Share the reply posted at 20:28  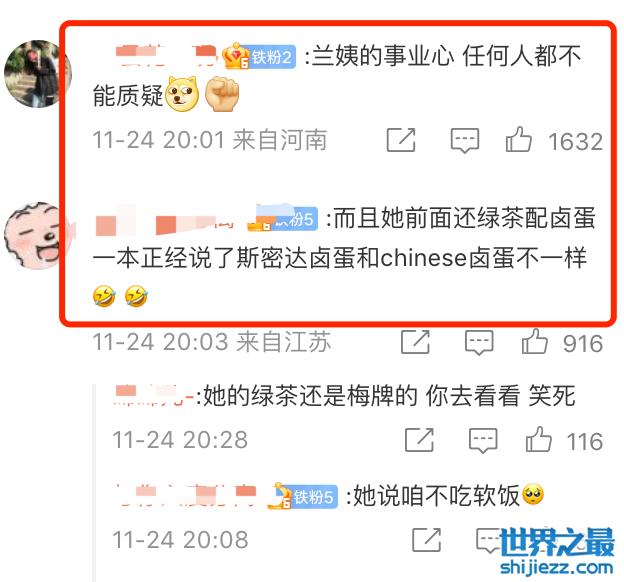click(x=419, y=440)
